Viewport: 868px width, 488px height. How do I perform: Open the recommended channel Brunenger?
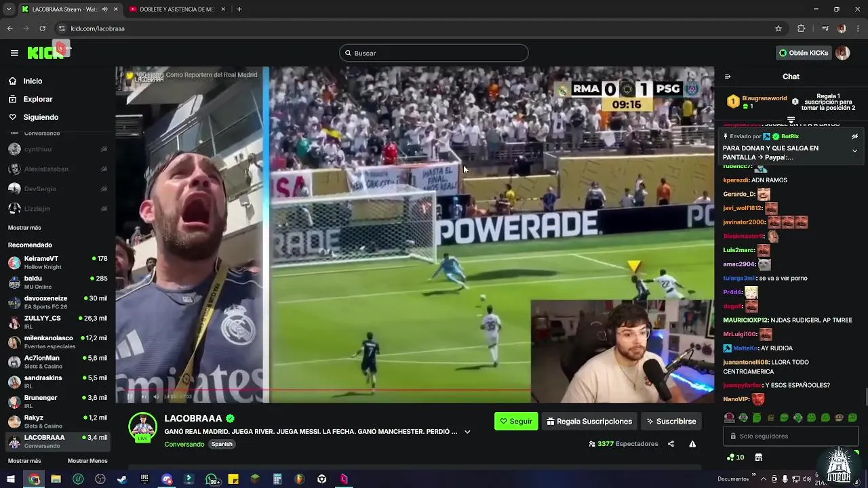point(58,401)
